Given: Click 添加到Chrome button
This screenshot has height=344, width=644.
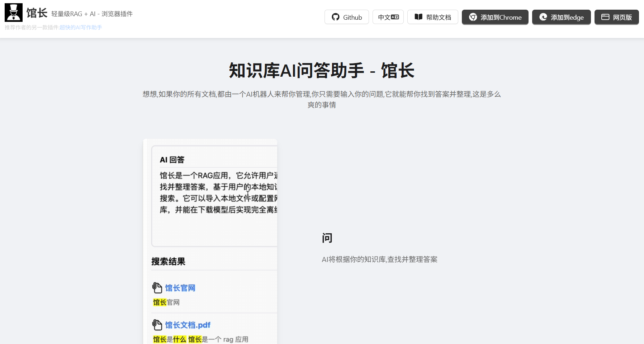Looking at the screenshot, I should click(x=495, y=17).
